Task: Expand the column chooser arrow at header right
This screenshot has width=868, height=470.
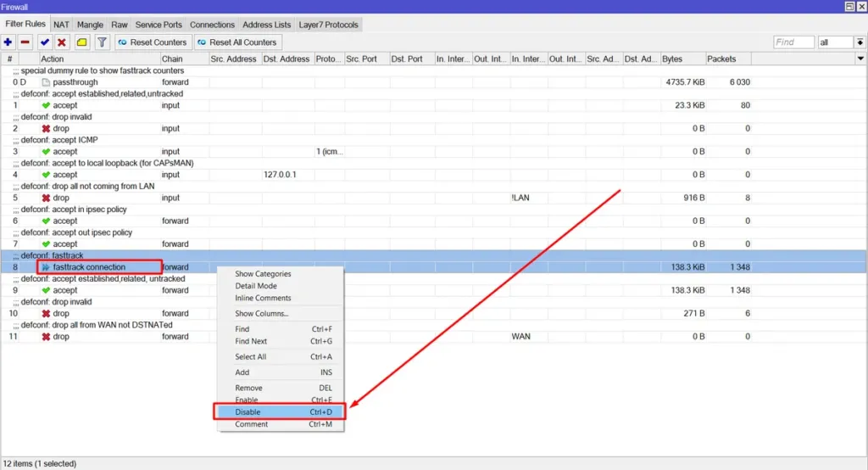Action: tap(860, 59)
